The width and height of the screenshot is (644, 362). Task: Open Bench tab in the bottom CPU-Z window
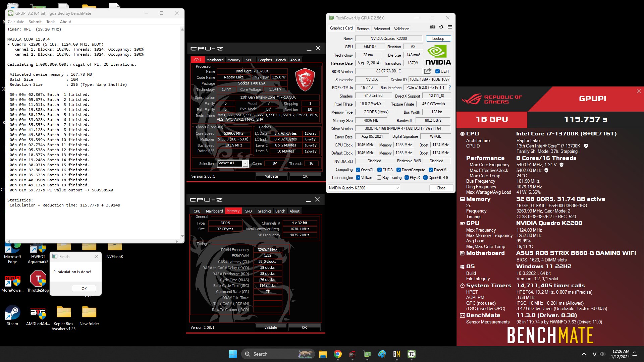280,211
